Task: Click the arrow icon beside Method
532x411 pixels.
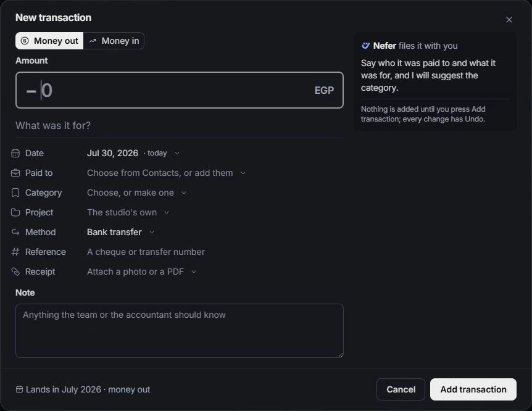Action: point(15,232)
